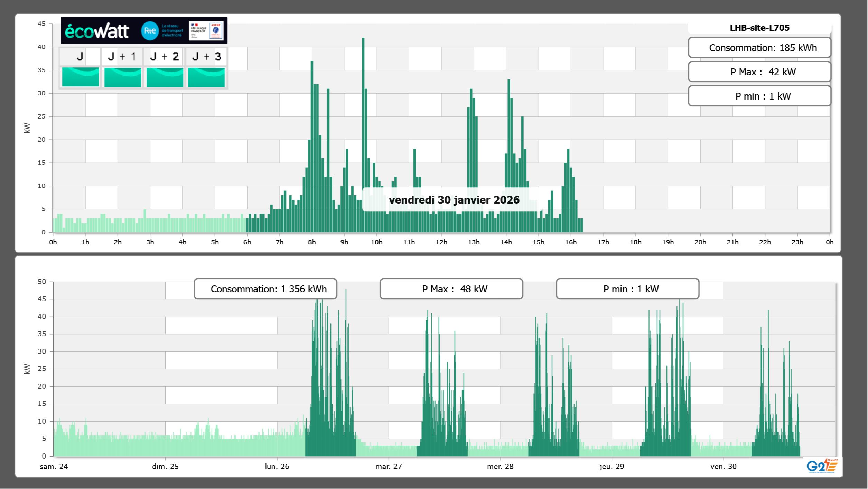Select the J + 3 forecast label
868x489 pixels.
tap(206, 56)
